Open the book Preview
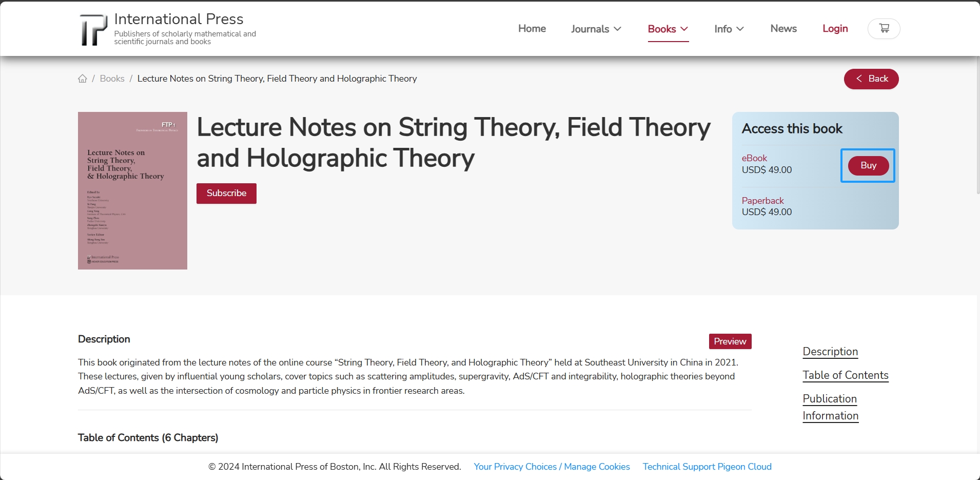The height and width of the screenshot is (480, 980). coord(730,341)
